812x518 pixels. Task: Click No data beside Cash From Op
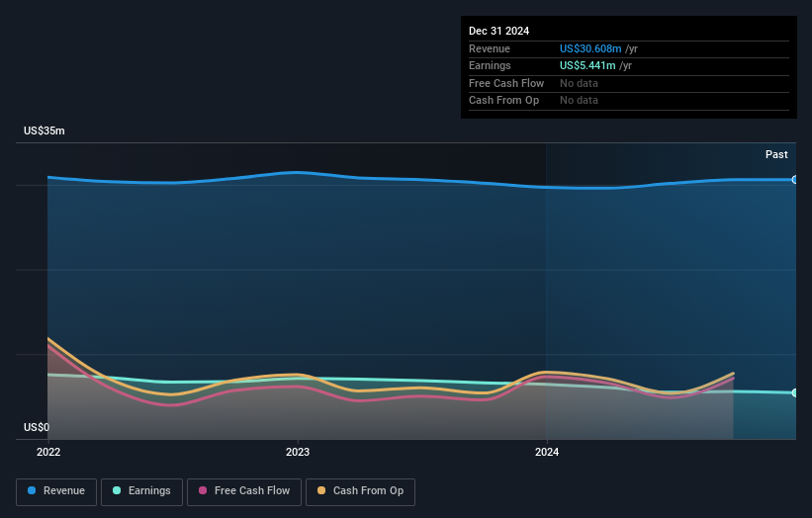click(x=579, y=101)
